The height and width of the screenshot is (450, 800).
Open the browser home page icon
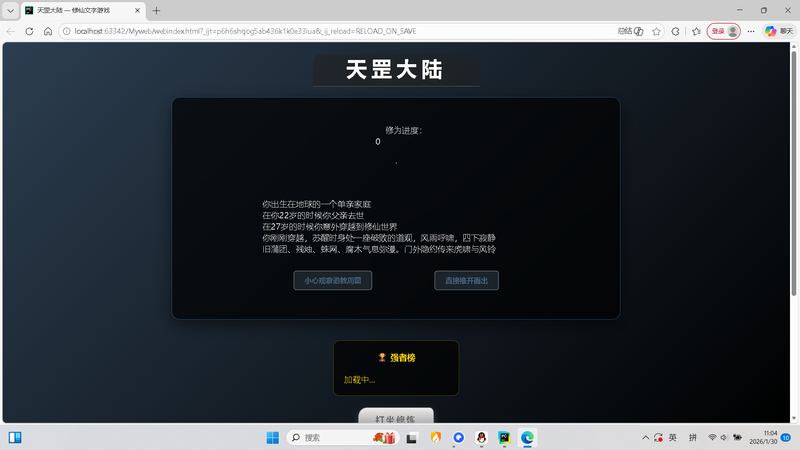coord(48,31)
